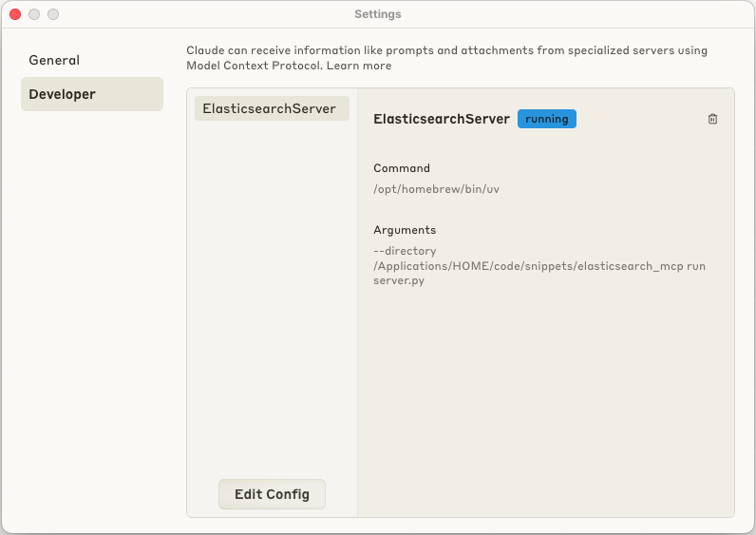Click the /opt/homebrew/bin/uv command path

pyautogui.click(x=436, y=189)
